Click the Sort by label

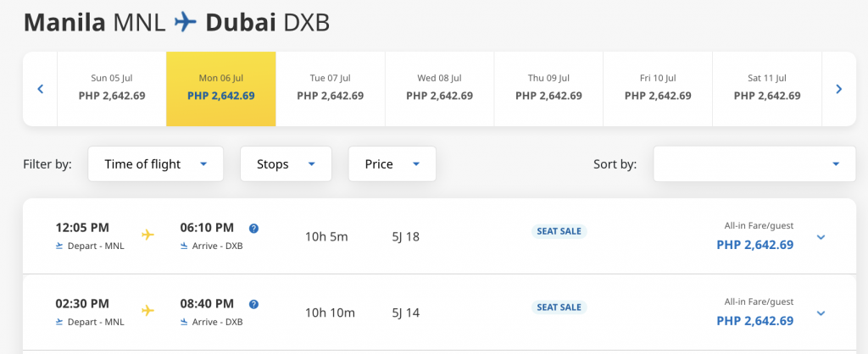point(615,164)
